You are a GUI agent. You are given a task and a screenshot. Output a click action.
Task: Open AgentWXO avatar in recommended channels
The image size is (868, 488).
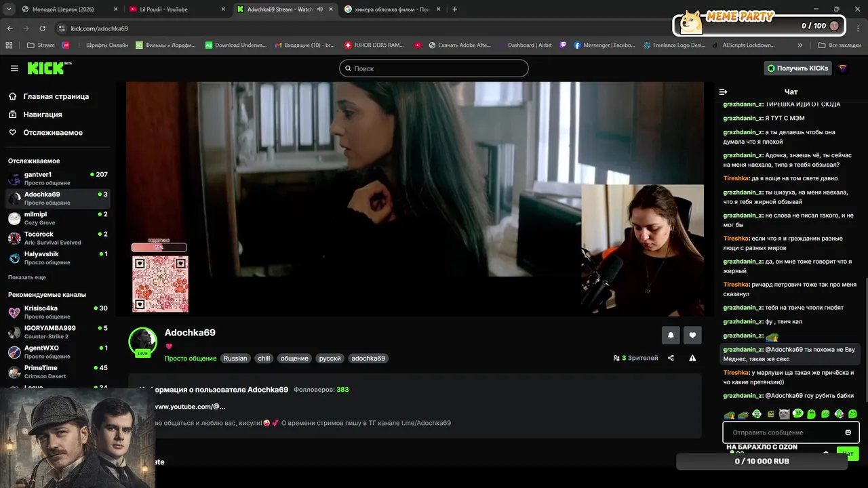coord(14,352)
